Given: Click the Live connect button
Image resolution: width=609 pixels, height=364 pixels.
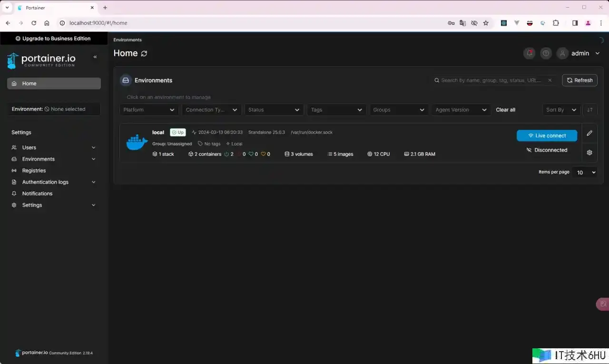Looking at the screenshot, I should [547, 135].
